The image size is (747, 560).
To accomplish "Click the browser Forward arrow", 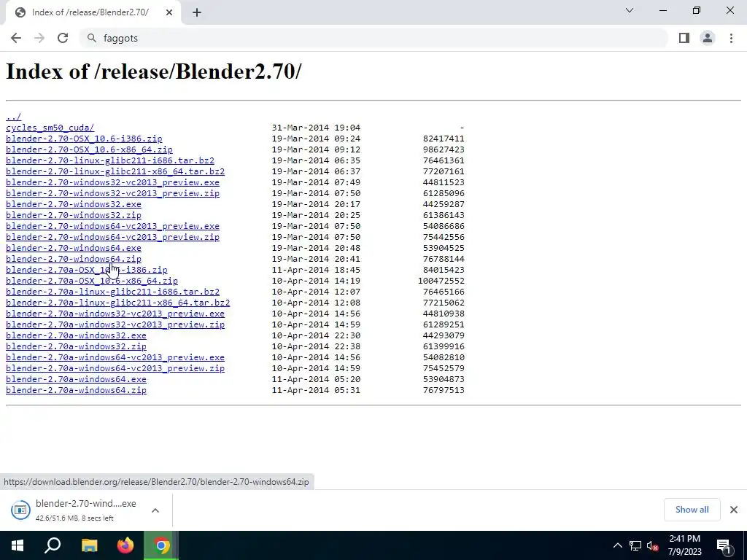I will [39, 38].
